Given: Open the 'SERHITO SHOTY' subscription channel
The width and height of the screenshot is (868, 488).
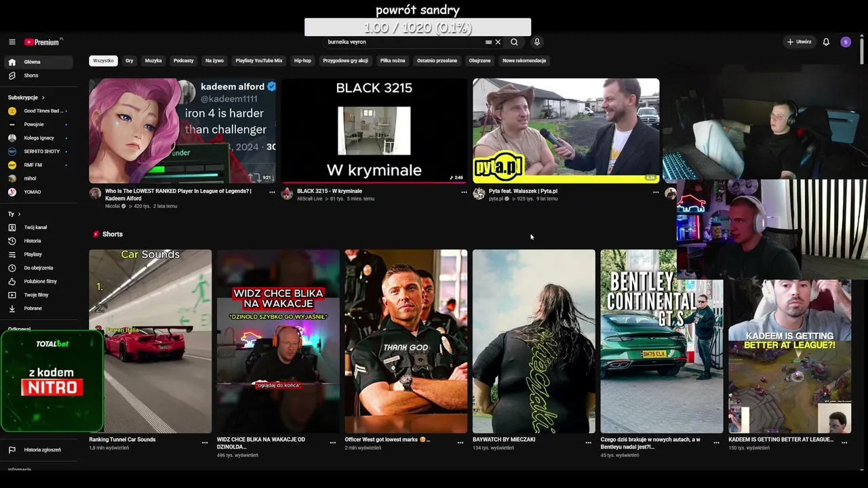Looking at the screenshot, I should coord(39,152).
